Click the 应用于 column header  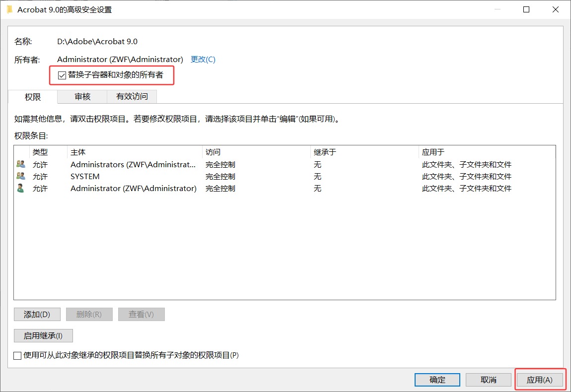[x=487, y=152]
